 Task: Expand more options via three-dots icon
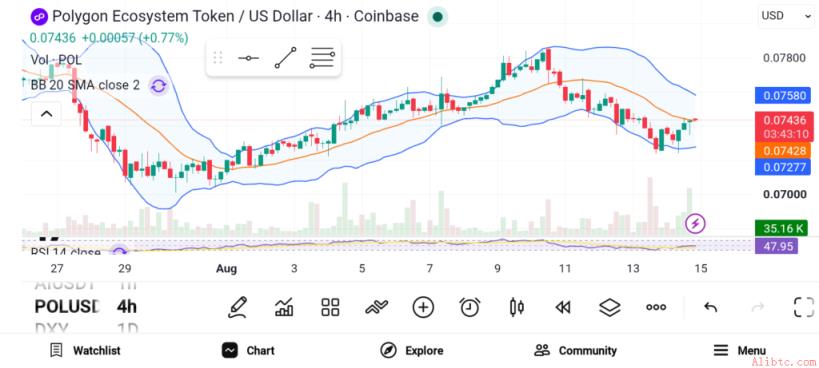click(656, 307)
